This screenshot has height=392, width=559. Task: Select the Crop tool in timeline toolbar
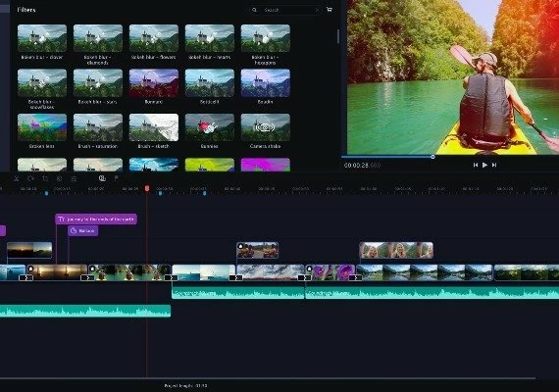click(45, 178)
